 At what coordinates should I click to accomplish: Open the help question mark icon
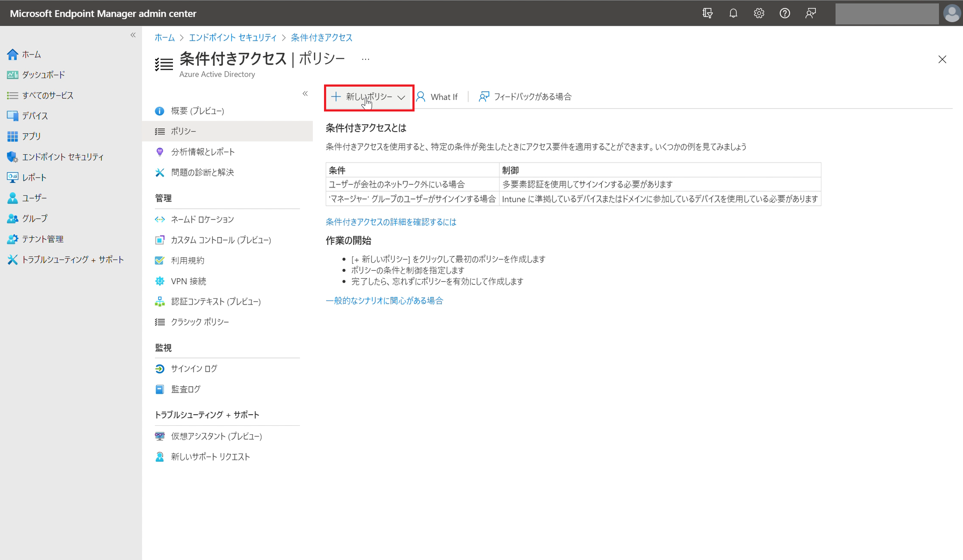point(785,13)
